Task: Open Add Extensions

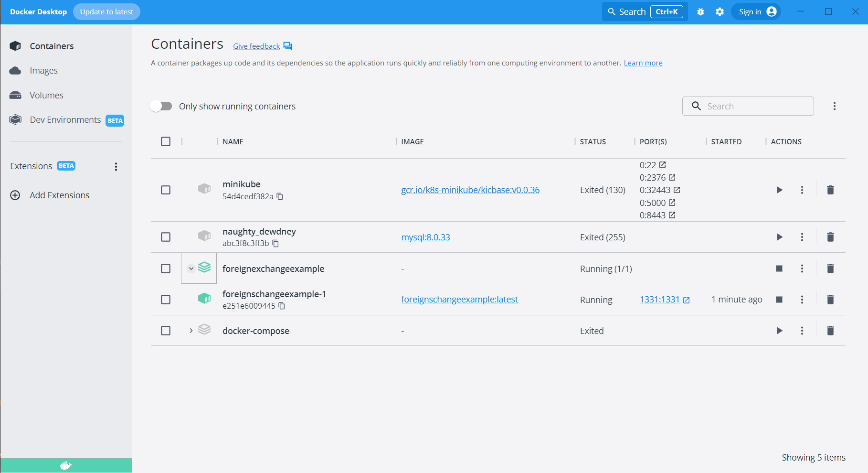Action: pyautogui.click(x=59, y=195)
